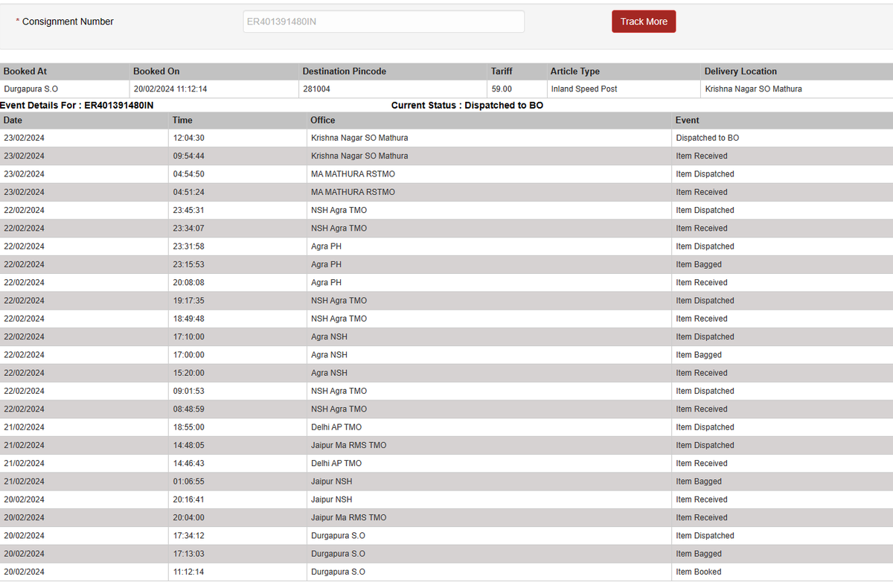This screenshot has width=893, height=588.
Task: Select tariff value 59.00
Action: coord(502,89)
